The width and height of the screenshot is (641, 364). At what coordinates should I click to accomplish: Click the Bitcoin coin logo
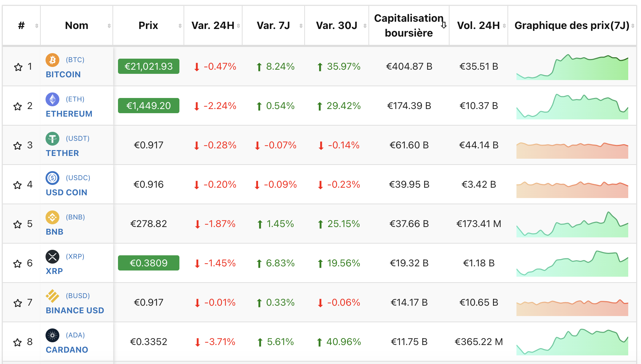52,60
